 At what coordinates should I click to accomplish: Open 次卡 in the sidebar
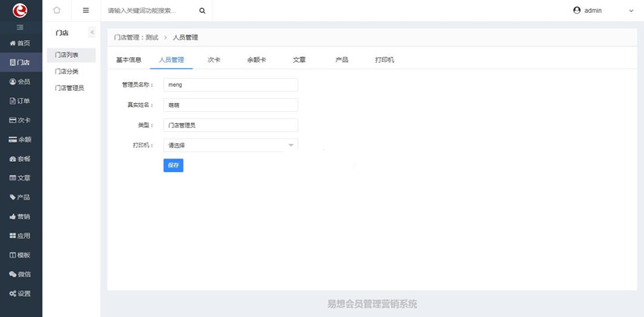[x=21, y=121]
